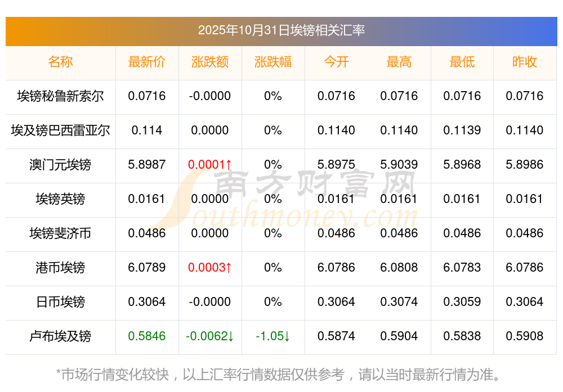
Task: Select the 埃及镑巴西雷亚尔 latest price 0.114
Action: tap(147, 130)
